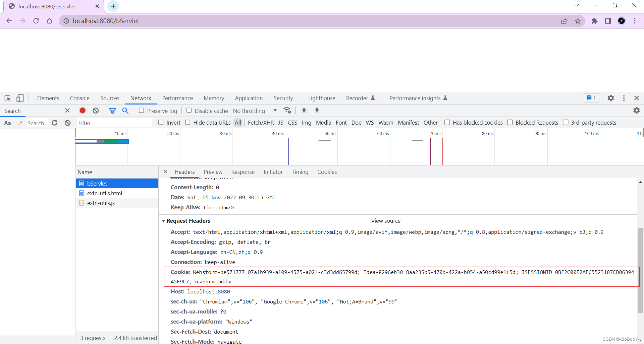Image resolution: width=644 pixels, height=344 pixels.
Task: Open network search magnifier icon
Action: 125,111
